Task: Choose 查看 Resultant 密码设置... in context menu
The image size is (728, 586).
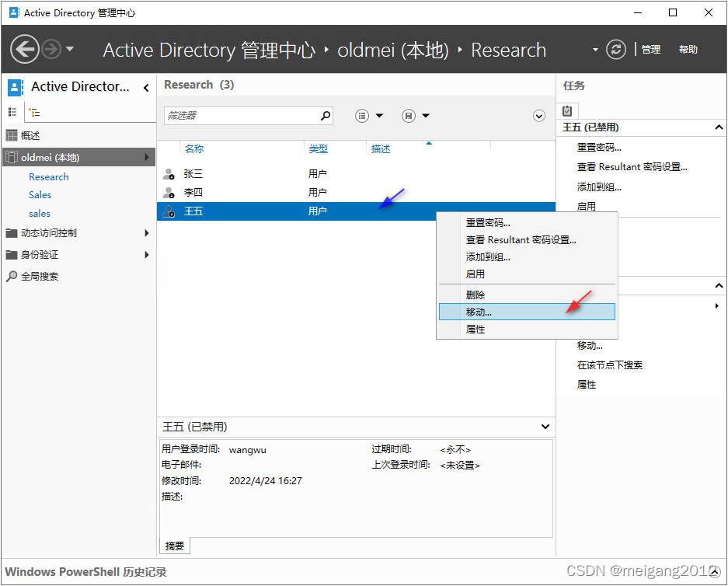Action: (527, 240)
